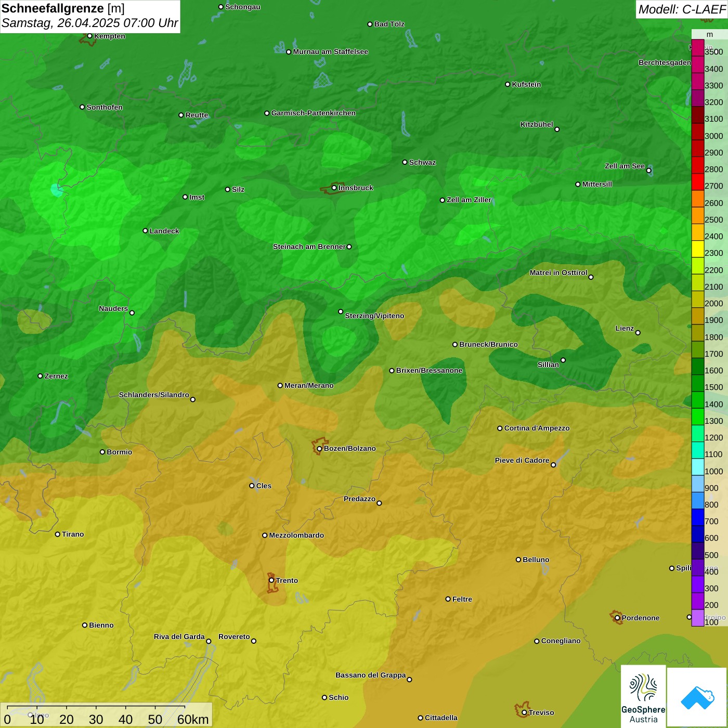Click the Mittersill label
Viewport: 728px width, 728px height.
[597, 184]
